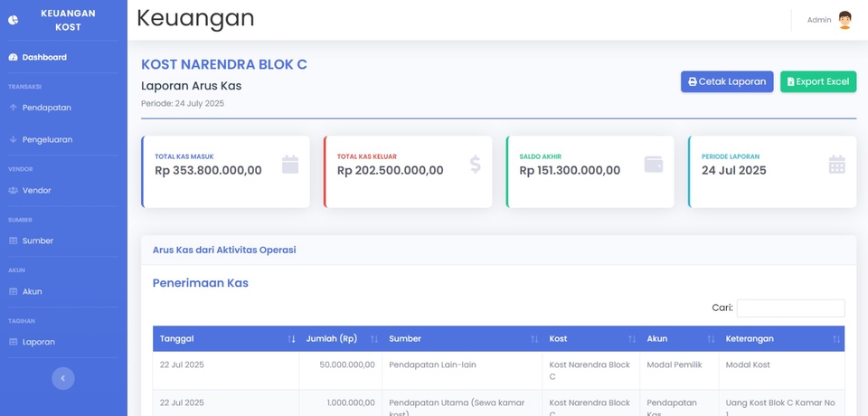The image size is (868, 416).
Task: Collapse the sidebar with the round arrow button
Action: (x=62, y=378)
